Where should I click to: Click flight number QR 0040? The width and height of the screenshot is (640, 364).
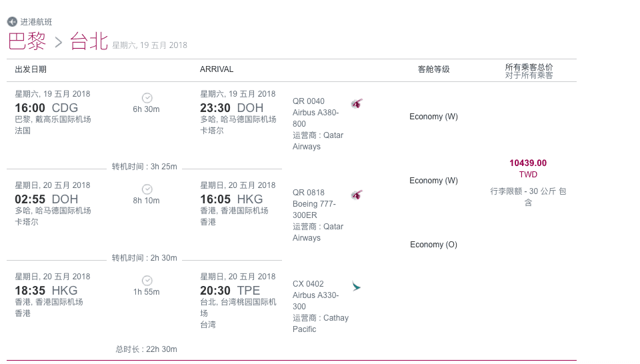pyautogui.click(x=309, y=101)
